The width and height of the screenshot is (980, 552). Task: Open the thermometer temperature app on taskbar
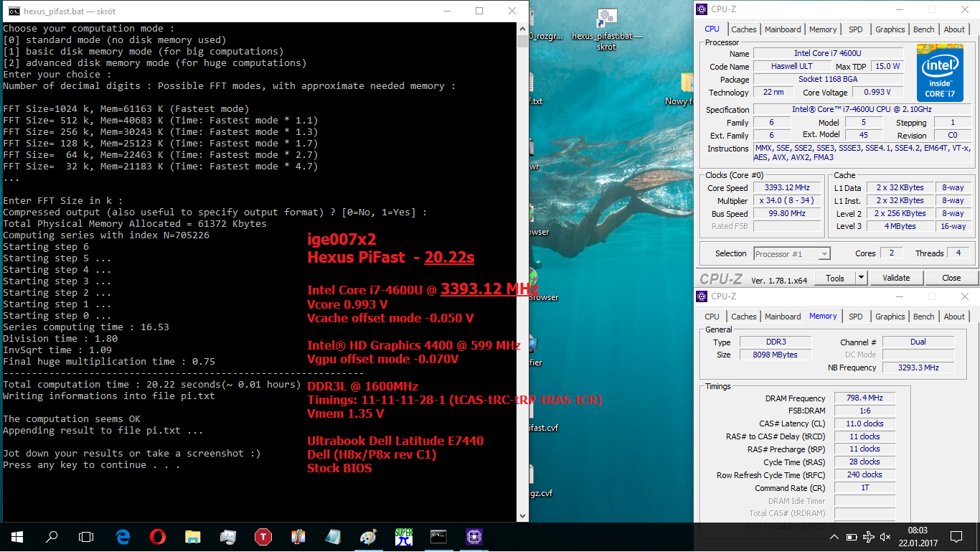pyautogui.click(x=298, y=536)
